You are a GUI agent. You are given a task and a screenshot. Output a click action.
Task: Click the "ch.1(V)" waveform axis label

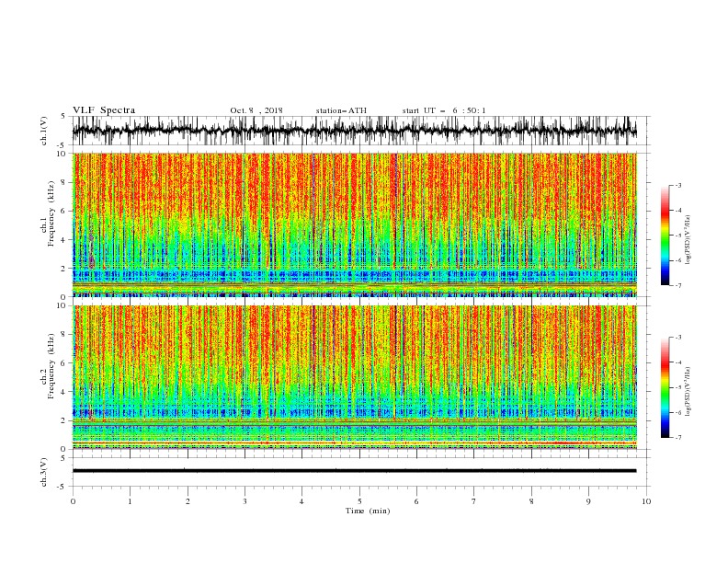click(44, 131)
